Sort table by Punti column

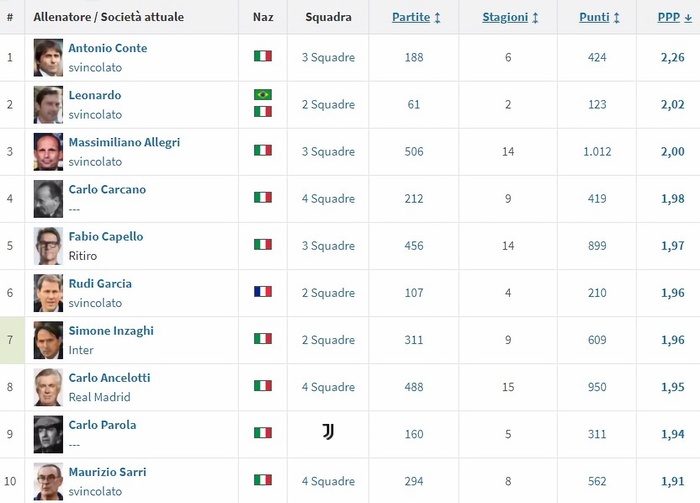[599, 17]
